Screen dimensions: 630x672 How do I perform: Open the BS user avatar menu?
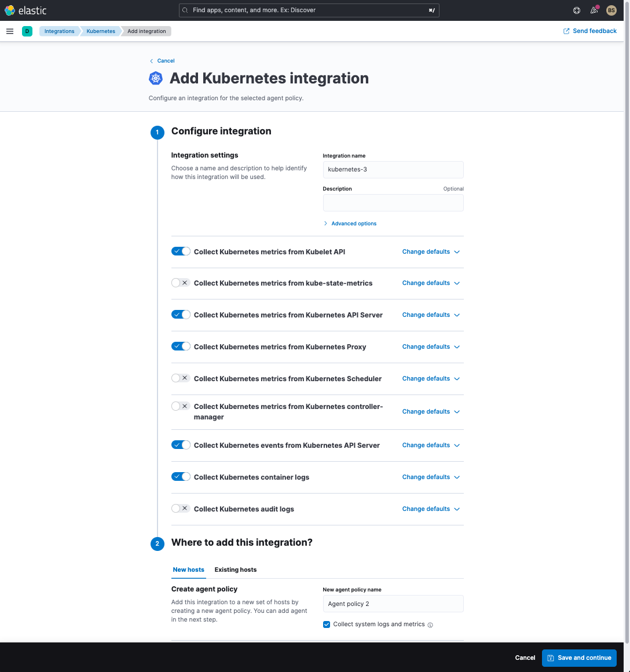click(611, 10)
